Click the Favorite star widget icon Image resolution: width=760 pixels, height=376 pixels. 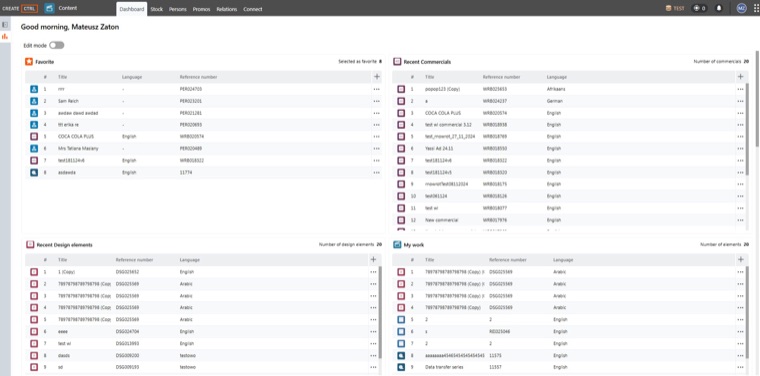coord(29,62)
